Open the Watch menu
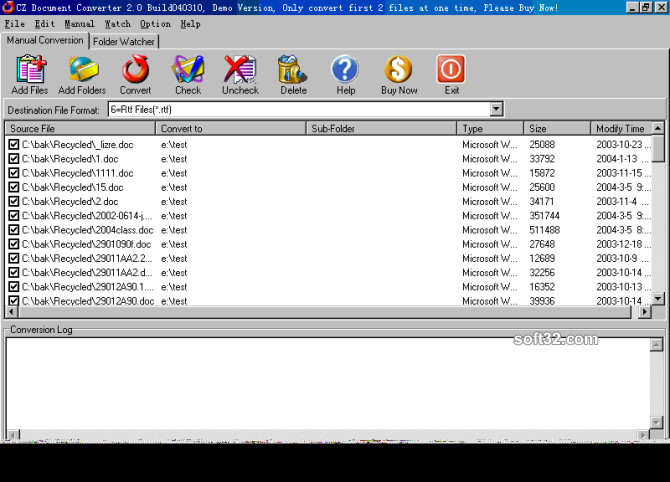 tap(118, 24)
